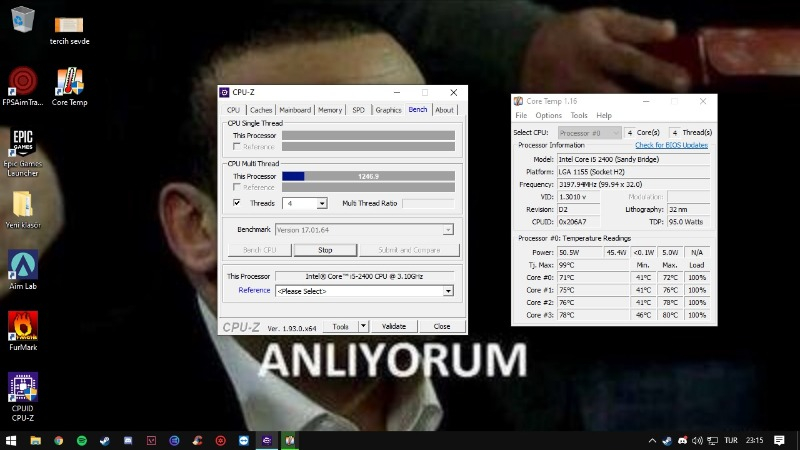Click the Frequency value in Core Temp
This screenshot has height=450, width=800.
[634, 184]
